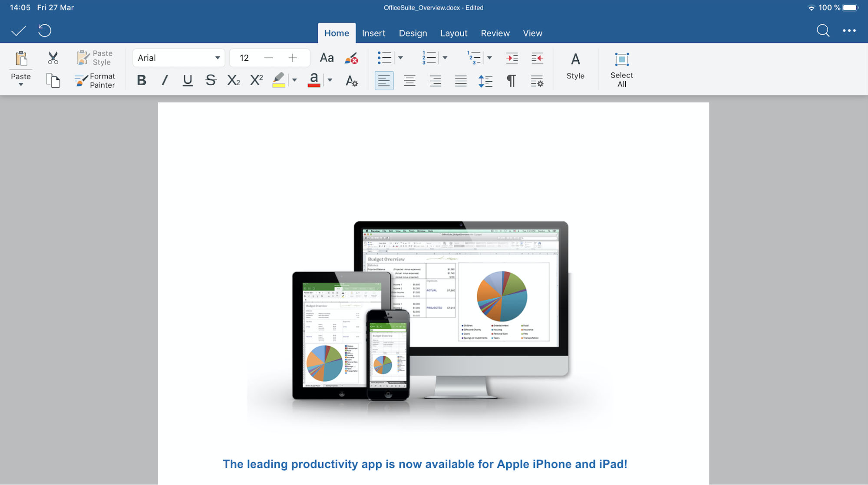
Task: Expand the highlight color options
Action: click(294, 80)
